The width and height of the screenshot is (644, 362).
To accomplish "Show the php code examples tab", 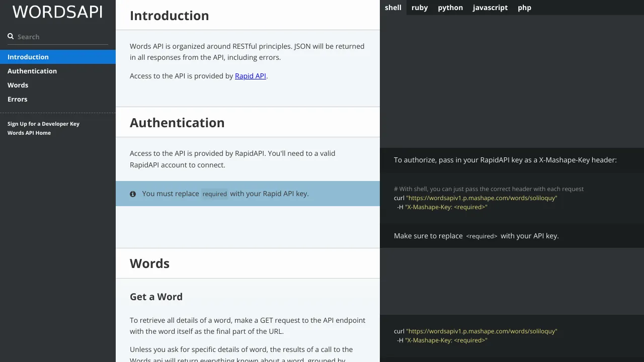I will click(524, 8).
